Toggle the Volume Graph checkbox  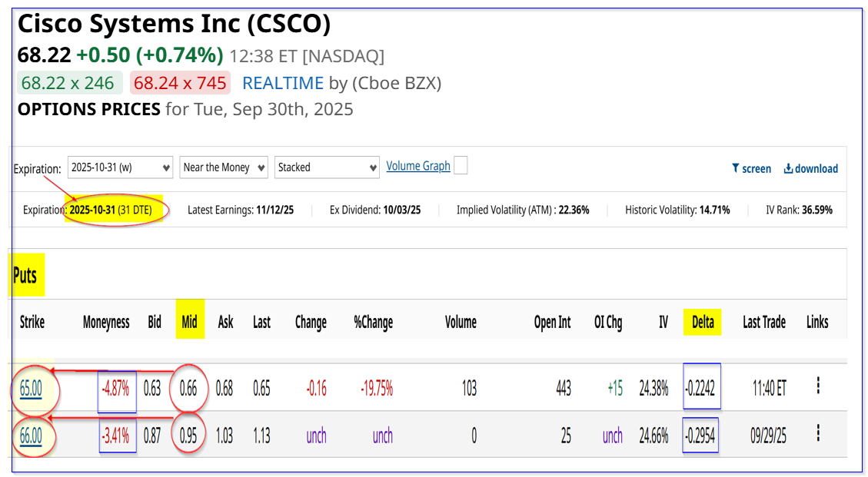pos(461,166)
